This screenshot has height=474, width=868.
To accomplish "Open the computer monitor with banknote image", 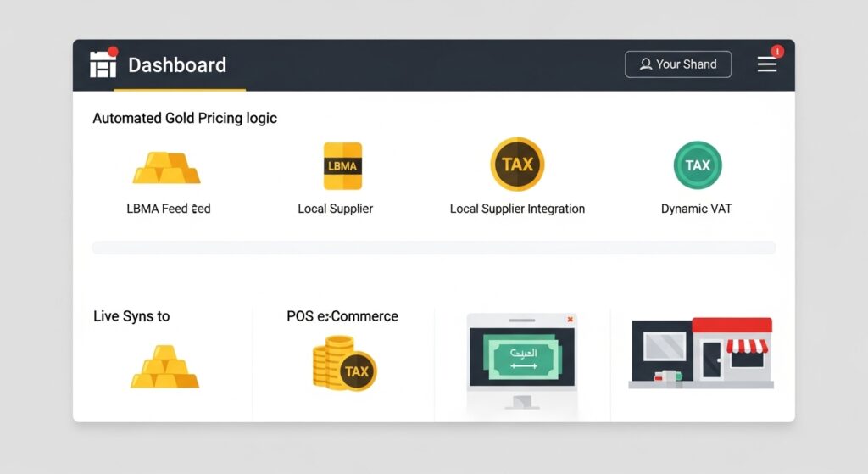I will 521,360.
